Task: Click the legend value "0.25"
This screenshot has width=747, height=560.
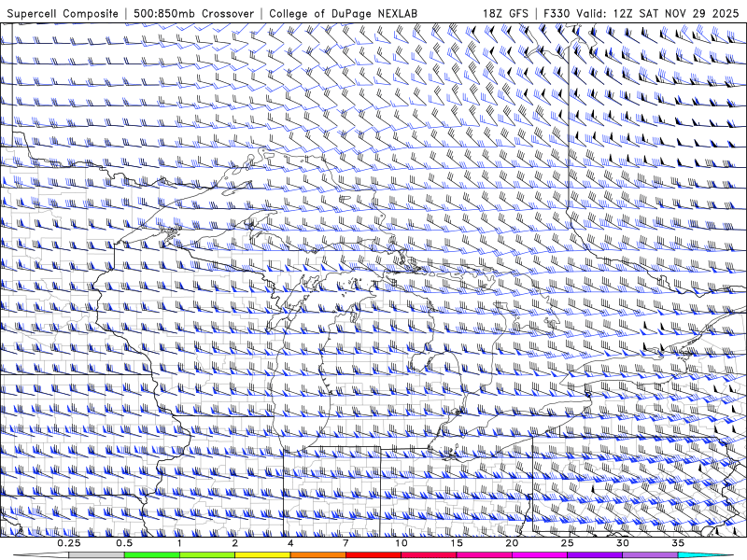Action: tap(69, 543)
